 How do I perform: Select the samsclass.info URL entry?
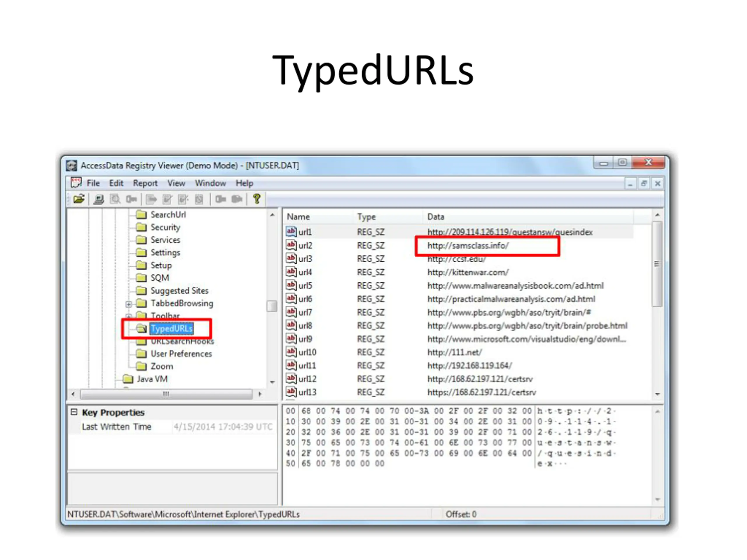(468, 246)
